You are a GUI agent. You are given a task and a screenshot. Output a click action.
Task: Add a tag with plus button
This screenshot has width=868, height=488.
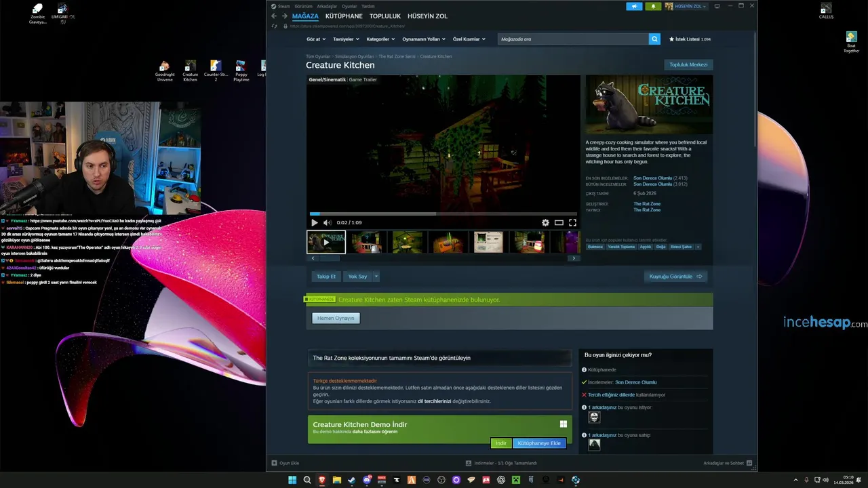698,247
